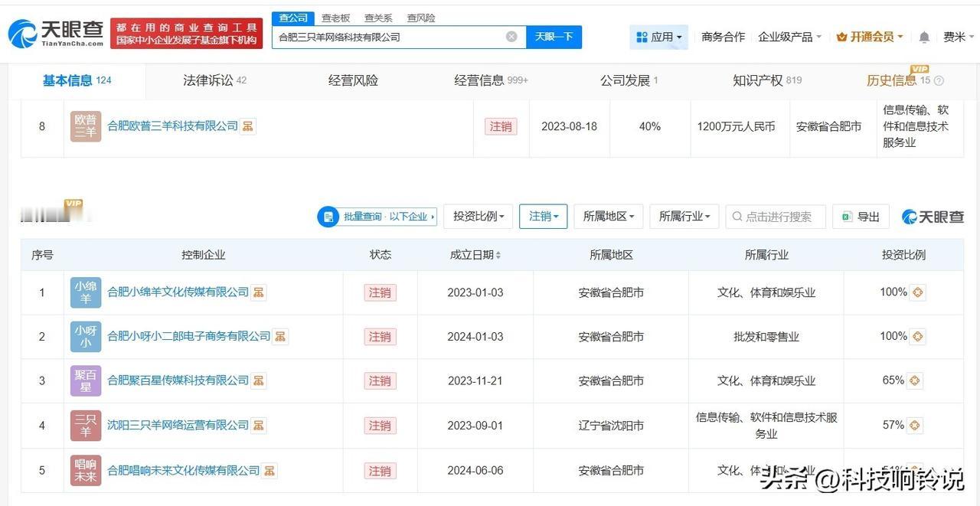
Task: Click the 天眼一下 search button
Action: (x=554, y=37)
